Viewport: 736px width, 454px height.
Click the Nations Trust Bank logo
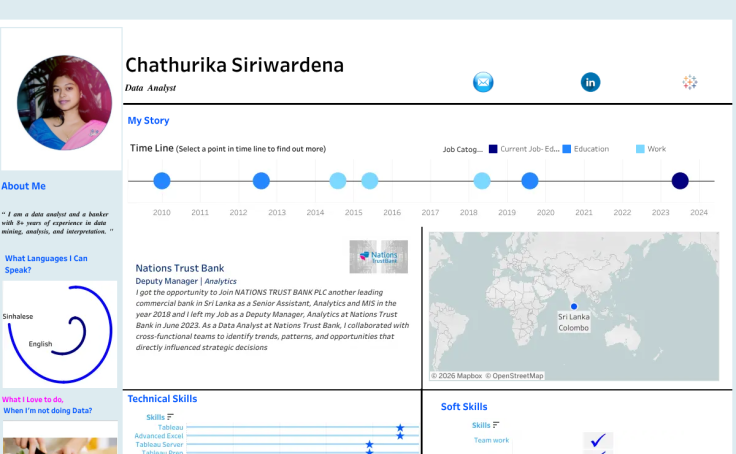379,256
